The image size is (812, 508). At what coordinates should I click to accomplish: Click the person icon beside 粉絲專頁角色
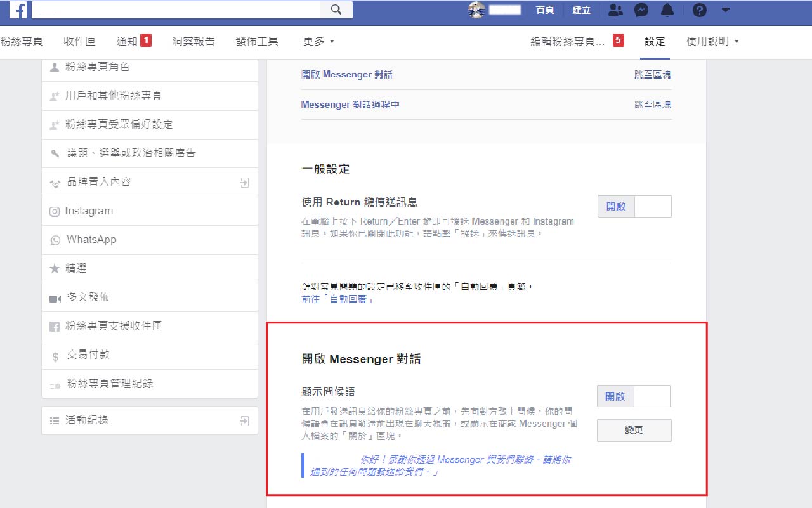coord(55,67)
